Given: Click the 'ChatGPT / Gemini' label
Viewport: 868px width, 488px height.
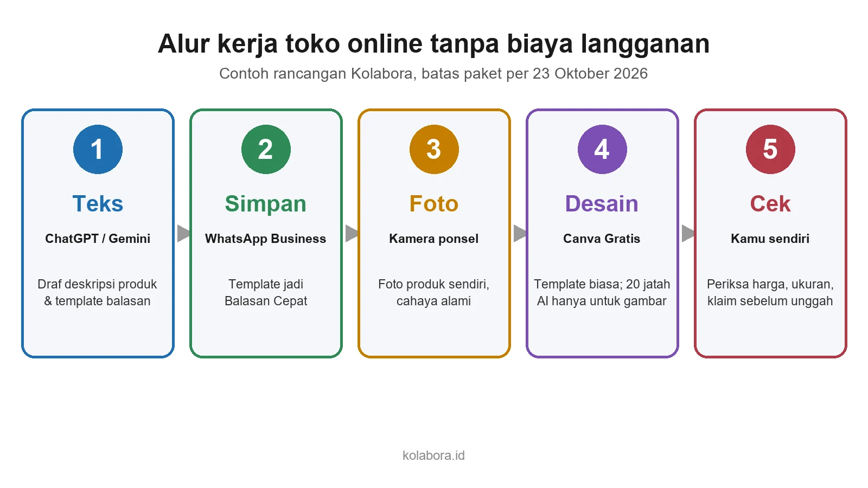Looking at the screenshot, I should coord(98,239).
